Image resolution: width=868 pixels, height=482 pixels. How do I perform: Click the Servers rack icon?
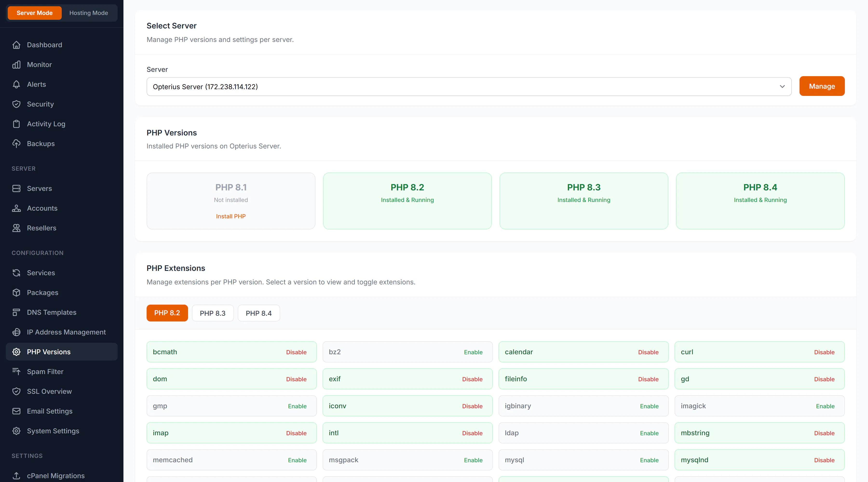coord(16,188)
